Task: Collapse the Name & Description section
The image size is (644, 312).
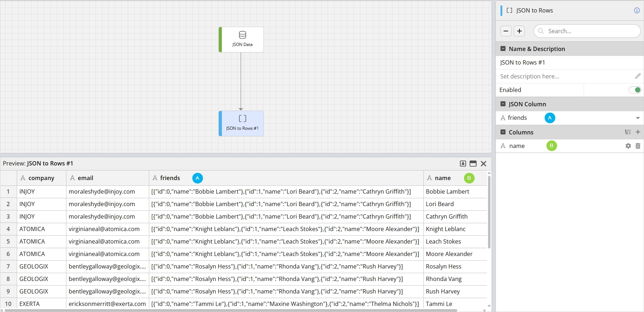Action: coord(503,49)
